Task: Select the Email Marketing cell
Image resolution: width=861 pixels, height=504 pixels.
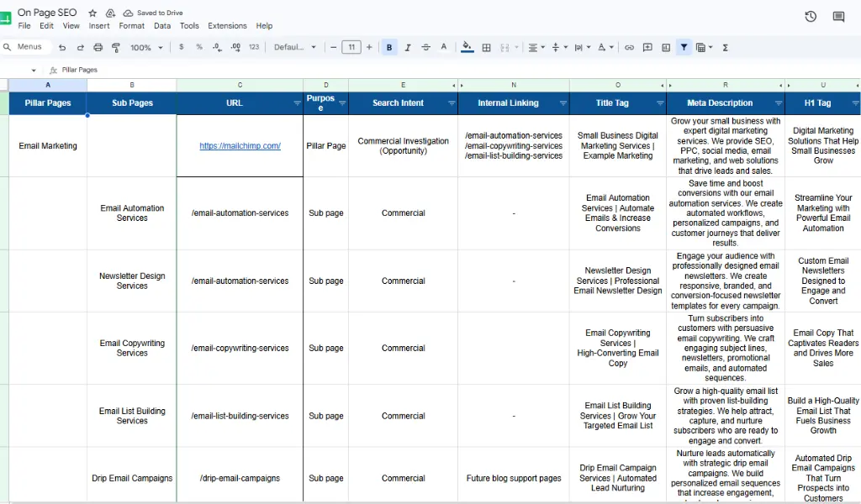Action: point(48,146)
